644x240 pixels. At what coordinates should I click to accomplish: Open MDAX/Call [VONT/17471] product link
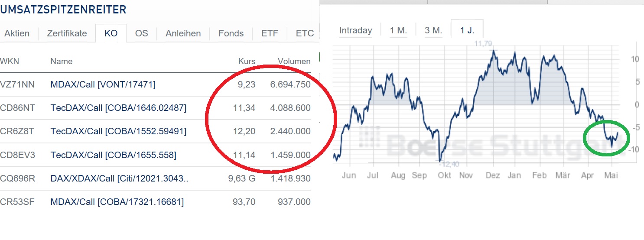103,84
